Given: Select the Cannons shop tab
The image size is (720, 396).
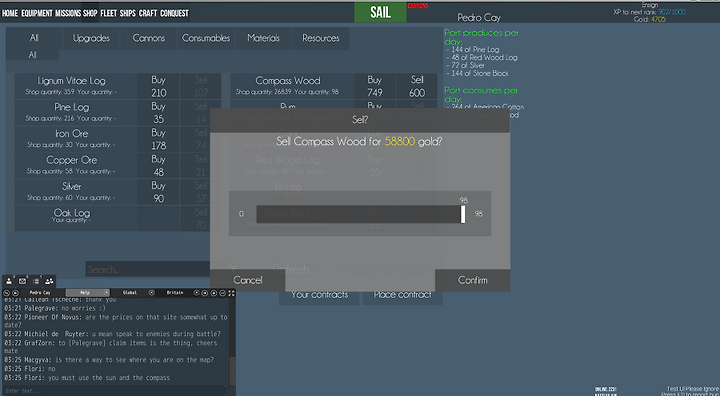Looking at the screenshot, I should [x=148, y=38].
